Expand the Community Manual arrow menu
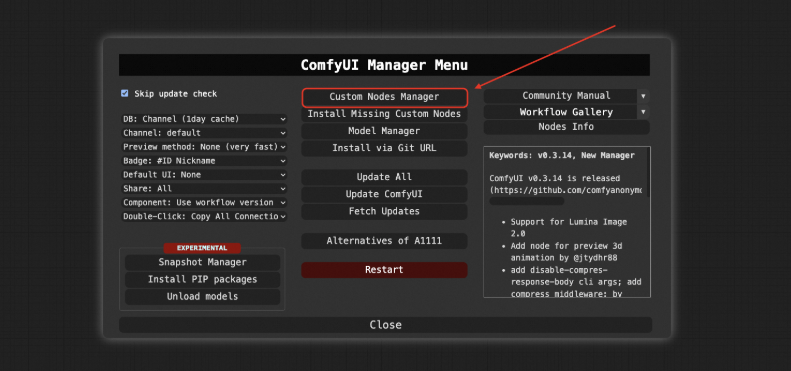This screenshot has width=791, height=371. pos(643,96)
